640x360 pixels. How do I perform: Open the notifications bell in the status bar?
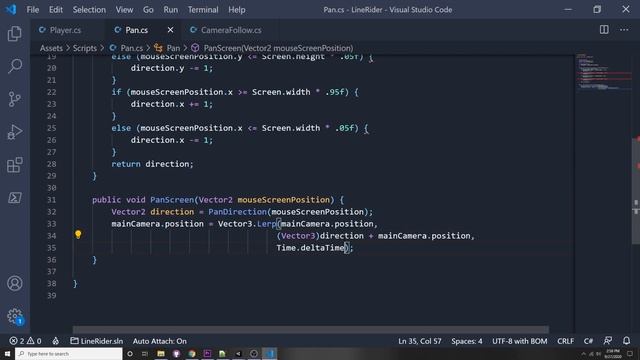point(626,340)
